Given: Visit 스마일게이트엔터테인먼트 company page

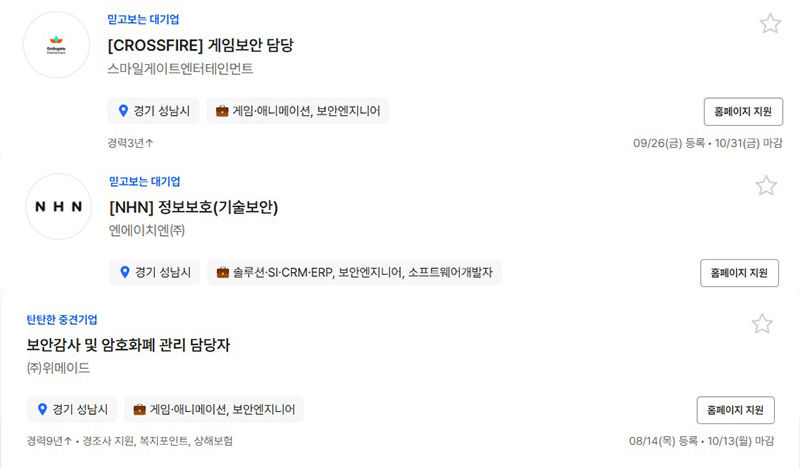Looking at the screenshot, I should coord(180,69).
